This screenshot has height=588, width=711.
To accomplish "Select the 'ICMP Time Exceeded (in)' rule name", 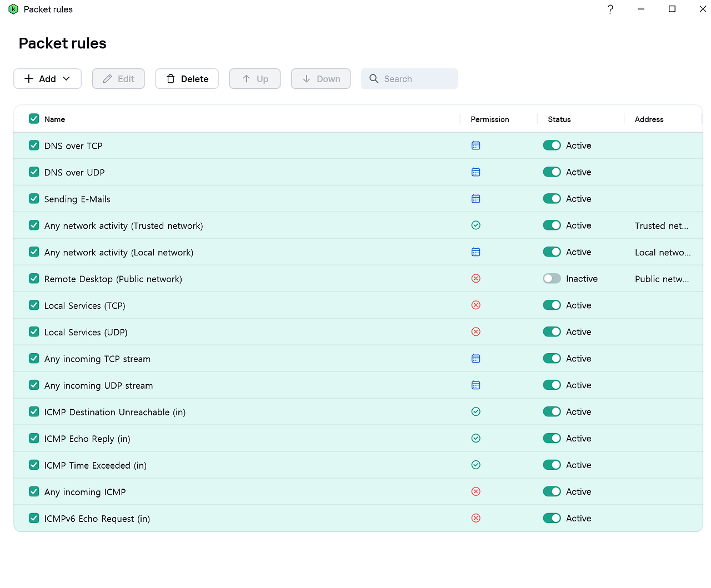I will pyautogui.click(x=96, y=465).
